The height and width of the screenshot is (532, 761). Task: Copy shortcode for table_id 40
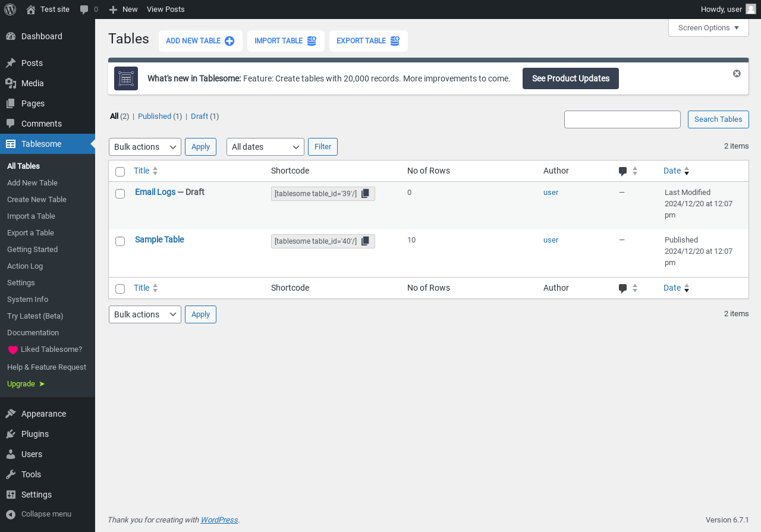[365, 241]
